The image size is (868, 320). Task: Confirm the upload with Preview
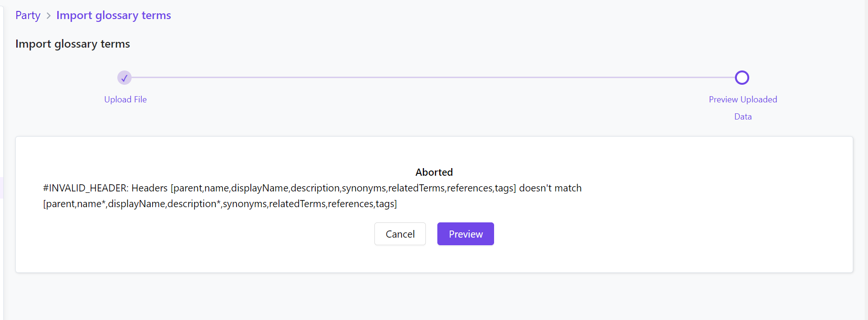tap(465, 234)
